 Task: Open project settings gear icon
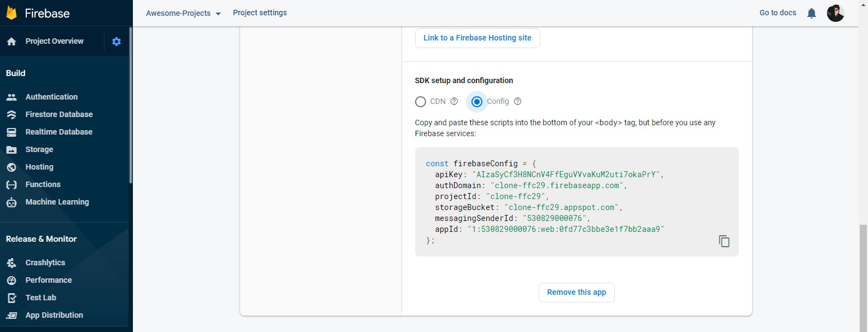pos(116,42)
